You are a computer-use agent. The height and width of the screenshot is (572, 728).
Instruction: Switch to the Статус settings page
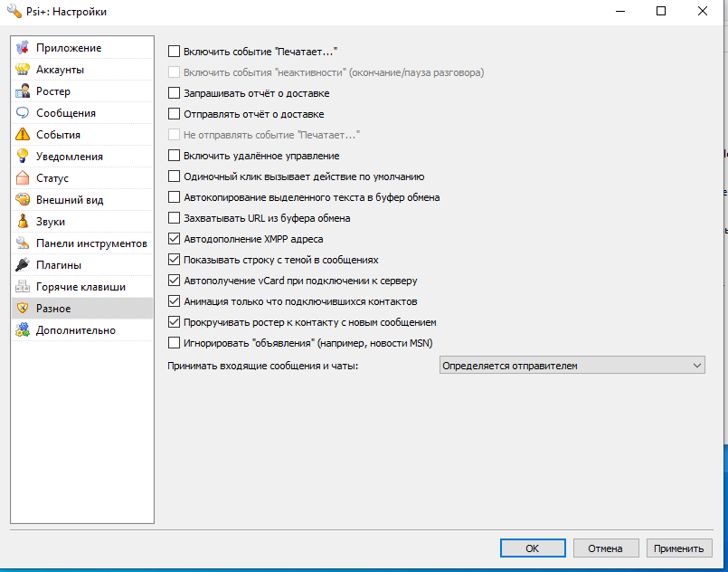coord(52,178)
